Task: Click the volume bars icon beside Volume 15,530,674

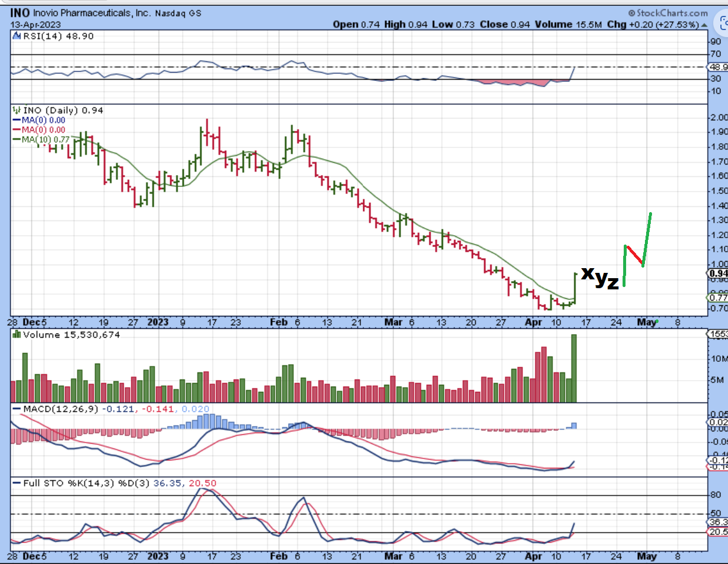Action: coord(17,335)
